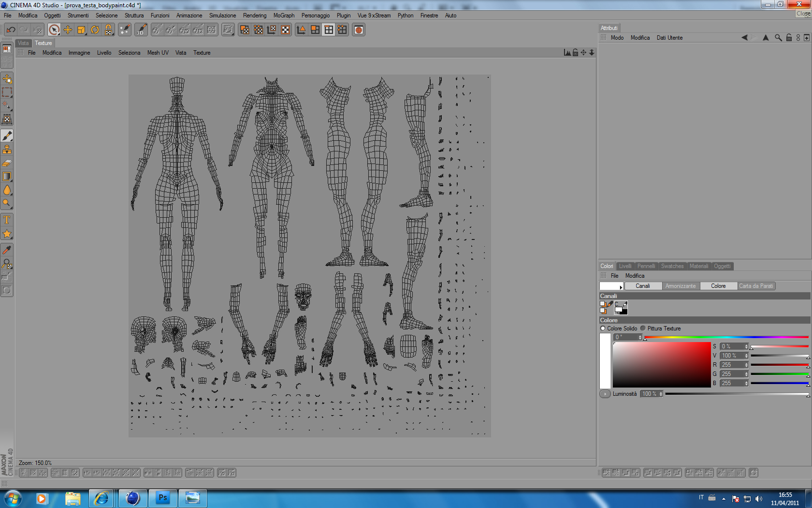Click the rainbow hue slider
The width and height of the screenshot is (812, 508).
726,337
